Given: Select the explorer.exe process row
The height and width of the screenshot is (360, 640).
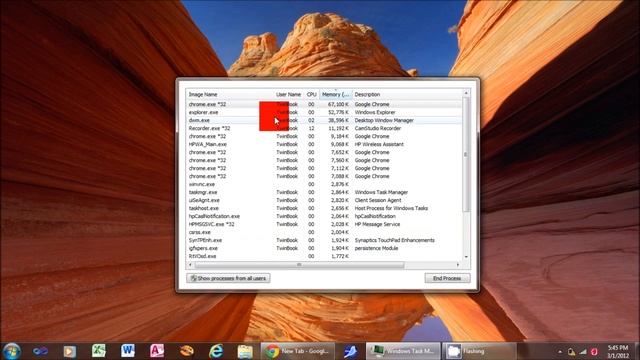Looking at the screenshot, I should click(324, 112).
